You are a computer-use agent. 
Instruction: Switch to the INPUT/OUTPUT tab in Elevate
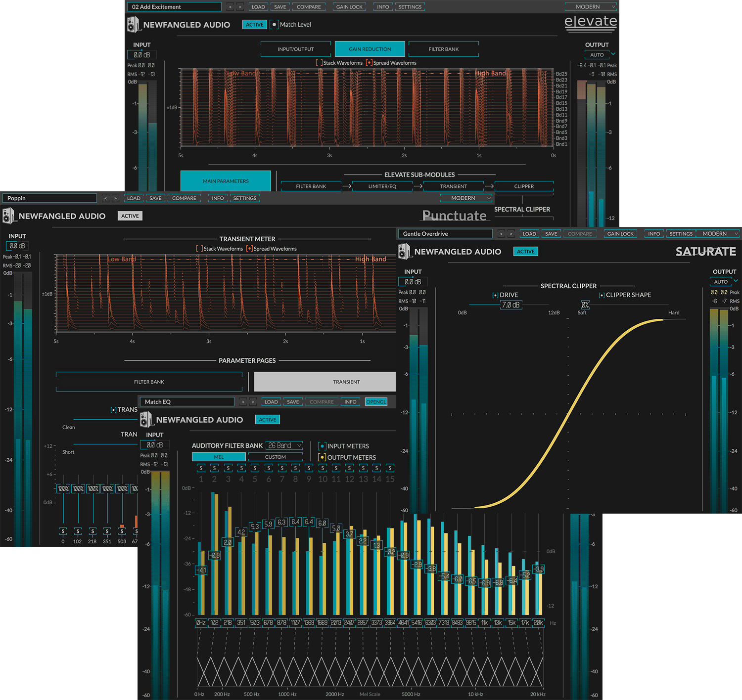click(x=295, y=49)
